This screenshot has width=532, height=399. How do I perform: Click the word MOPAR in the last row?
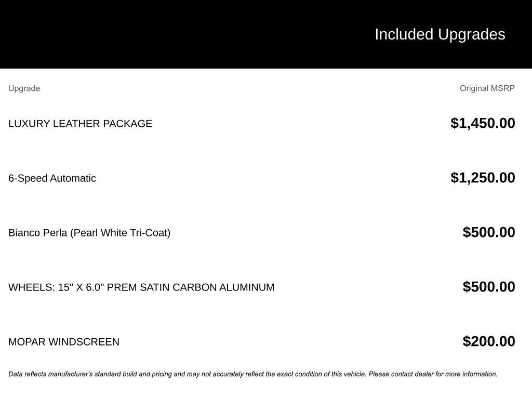click(27, 342)
